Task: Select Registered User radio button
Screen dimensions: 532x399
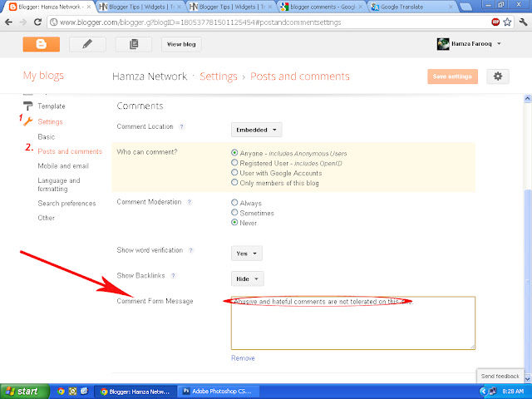Action: click(x=234, y=163)
